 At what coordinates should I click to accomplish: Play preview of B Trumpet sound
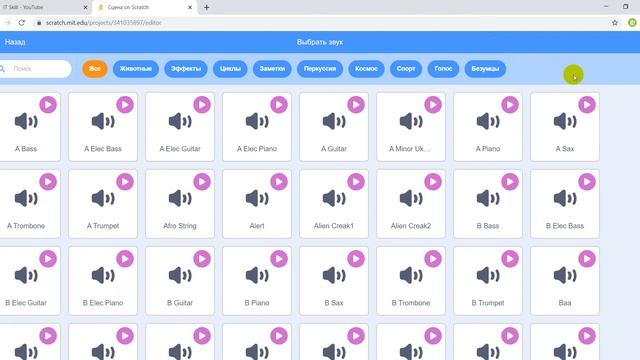click(510, 259)
